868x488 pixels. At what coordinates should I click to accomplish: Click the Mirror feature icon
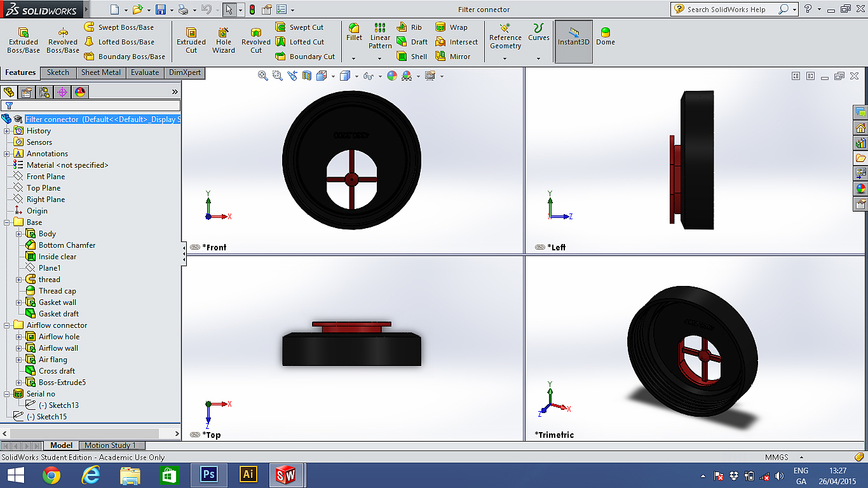click(x=453, y=57)
